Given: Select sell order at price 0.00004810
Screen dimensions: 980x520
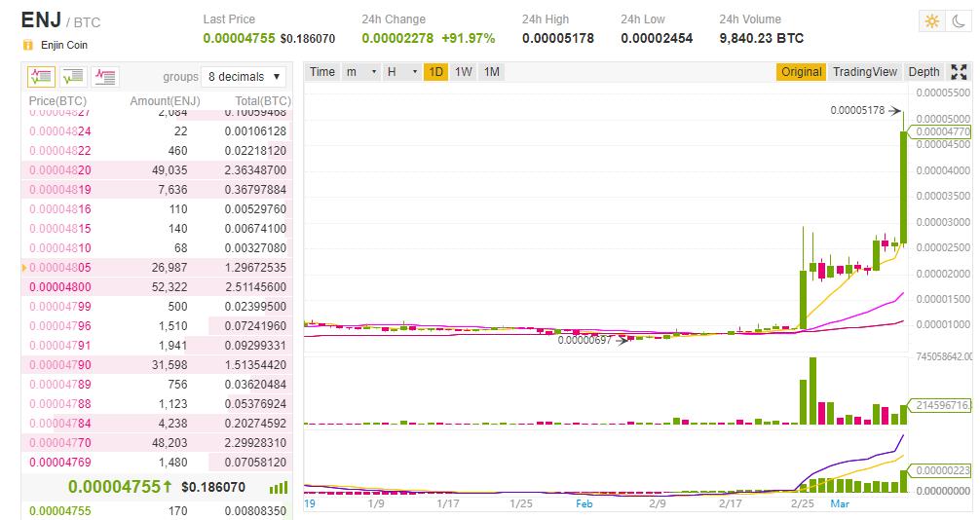Looking at the screenshot, I should (157, 247).
